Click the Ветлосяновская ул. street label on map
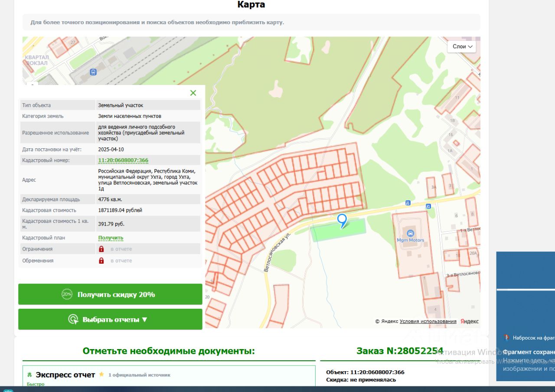 point(277,252)
